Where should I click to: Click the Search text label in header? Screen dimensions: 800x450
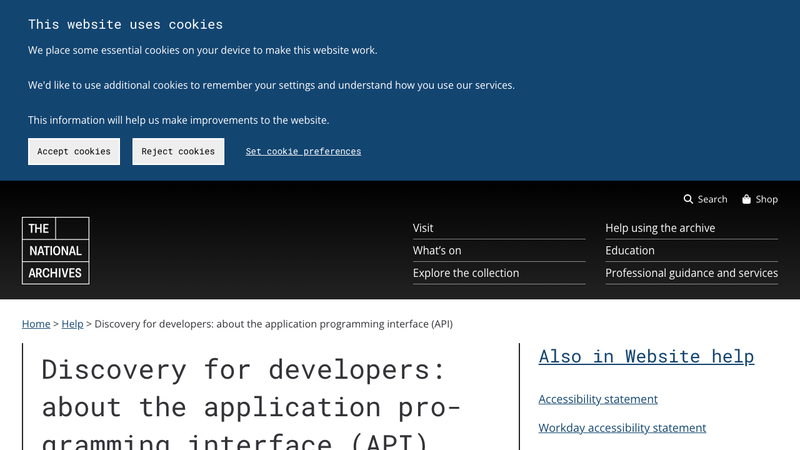(712, 199)
